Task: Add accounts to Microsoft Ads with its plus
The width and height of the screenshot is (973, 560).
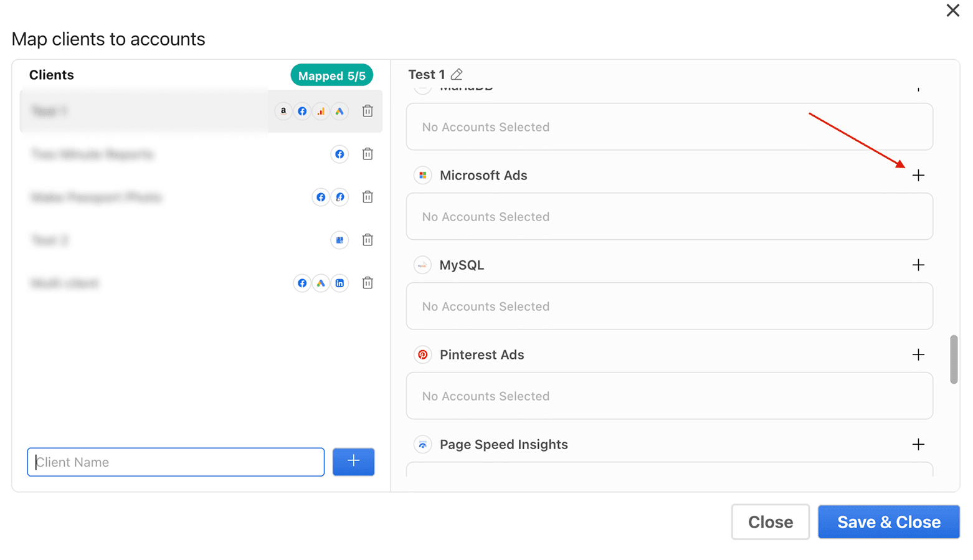Action: [x=919, y=175]
